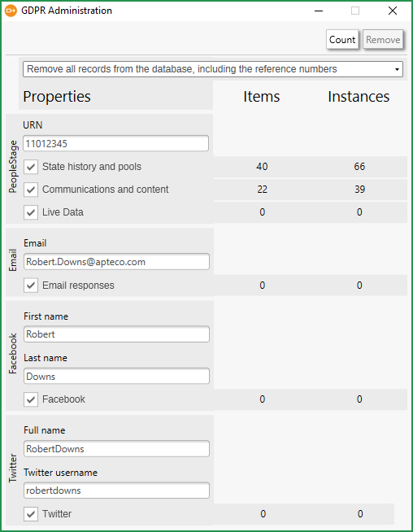Disable the Email responses checkbox
Image resolution: width=413 pixels, height=532 pixels.
tap(31, 286)
